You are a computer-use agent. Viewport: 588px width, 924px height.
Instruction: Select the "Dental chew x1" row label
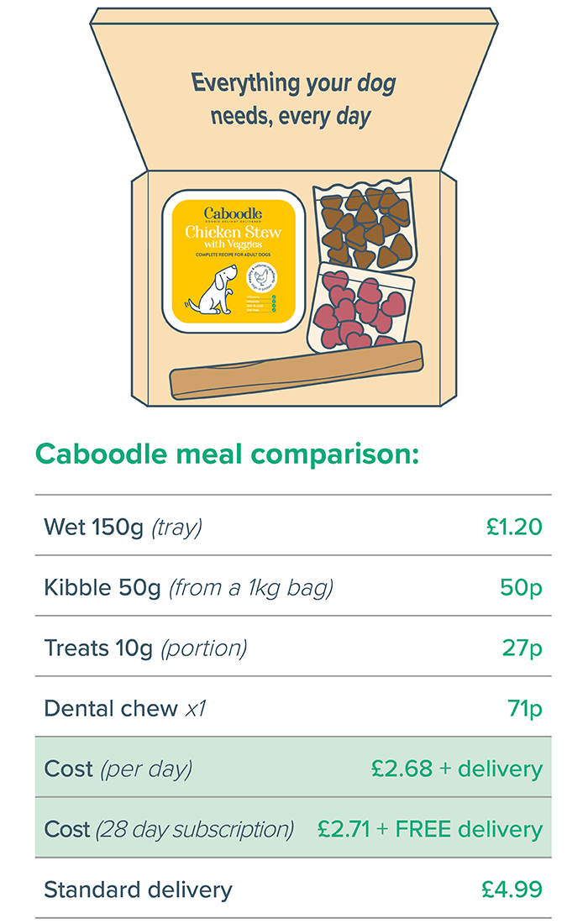(124, 708)
